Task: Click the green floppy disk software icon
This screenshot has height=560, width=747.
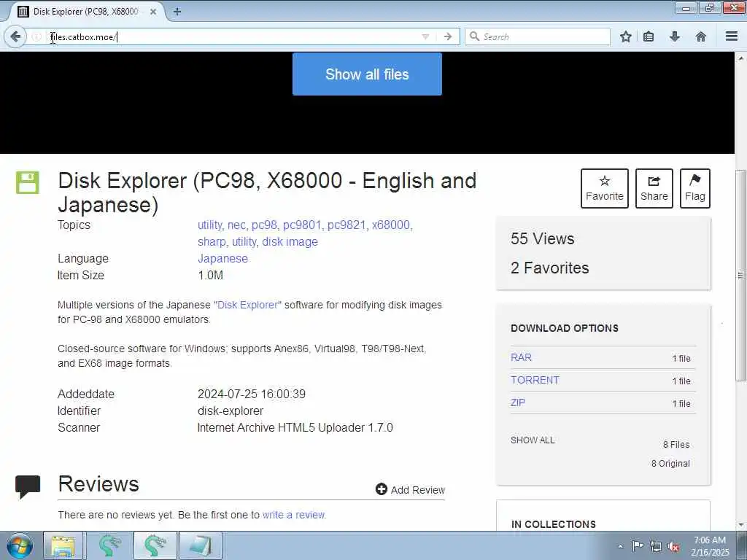Action: coord(28,183)
